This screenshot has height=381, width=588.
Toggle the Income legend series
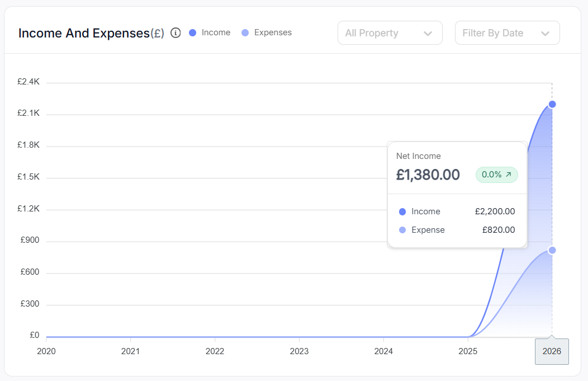[x=210, y=32]
